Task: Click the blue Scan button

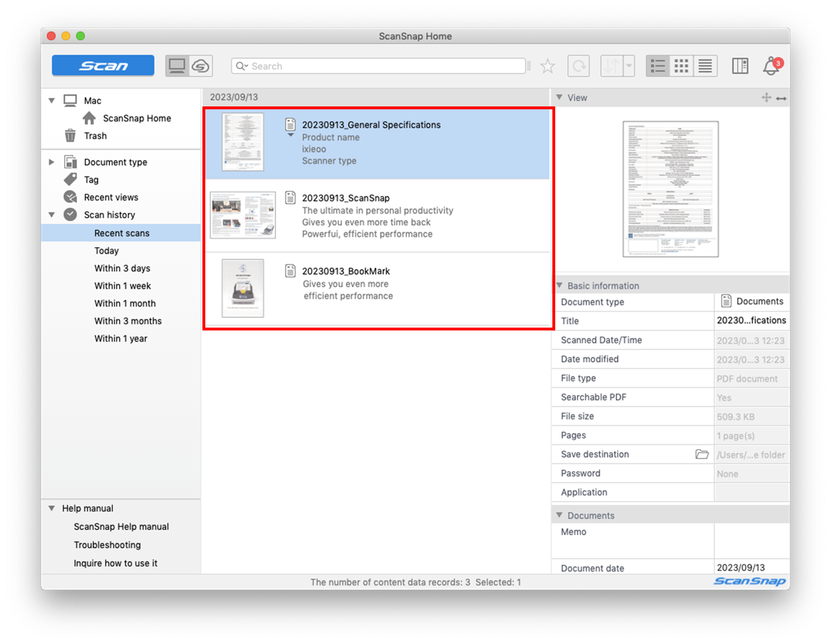Action: pyautogui.click(x=103, y=66)
